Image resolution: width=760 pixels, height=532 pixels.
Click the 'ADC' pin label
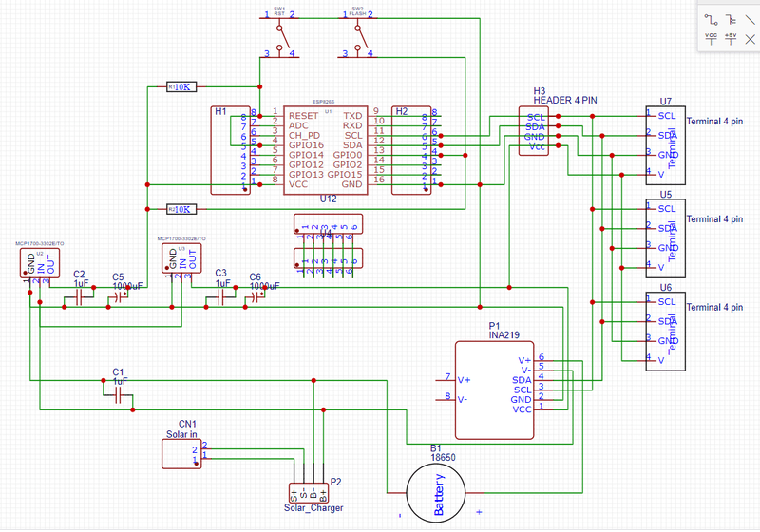click(298, 125)
